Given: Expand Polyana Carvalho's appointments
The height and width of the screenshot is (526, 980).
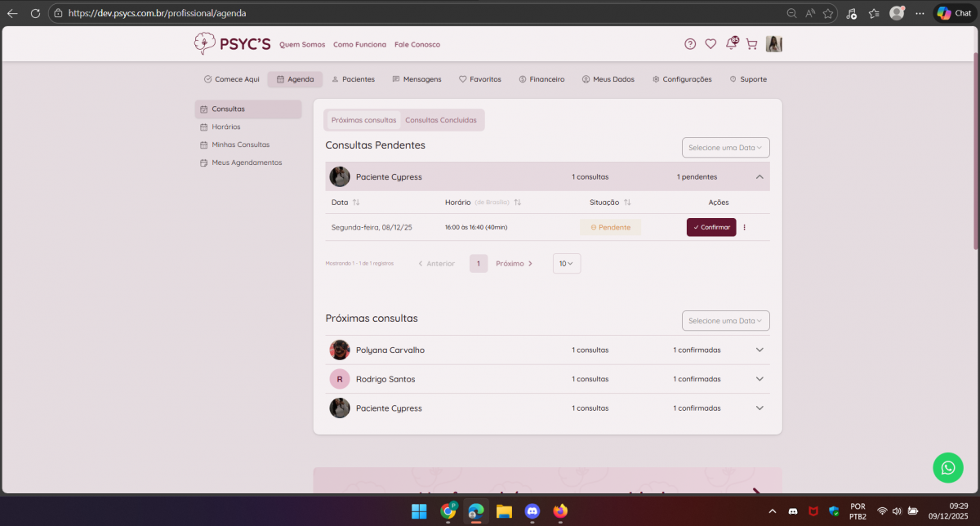Looking at the screenshot, I should point(759,350).
